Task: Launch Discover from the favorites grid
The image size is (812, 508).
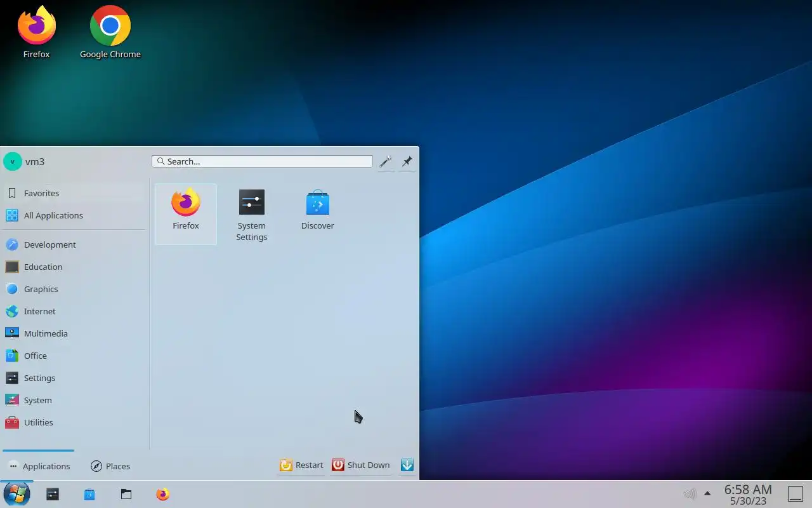Action: pyautogui.click(x=318, y=214)
